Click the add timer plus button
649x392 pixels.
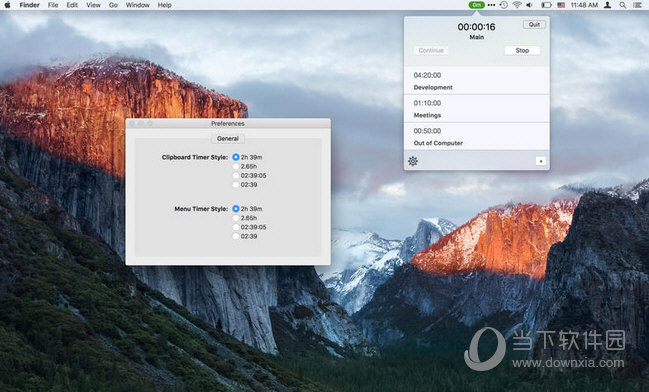point(541,161)
